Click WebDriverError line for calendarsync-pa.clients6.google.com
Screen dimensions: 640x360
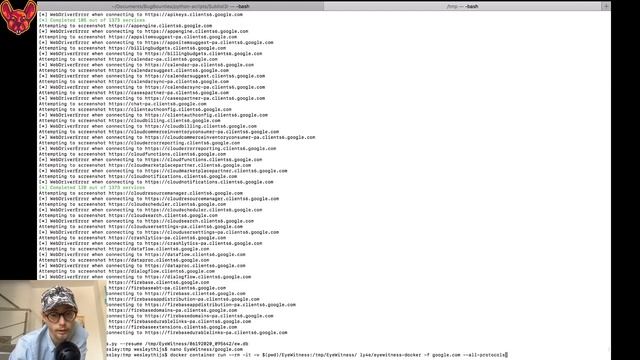(152, 87)
